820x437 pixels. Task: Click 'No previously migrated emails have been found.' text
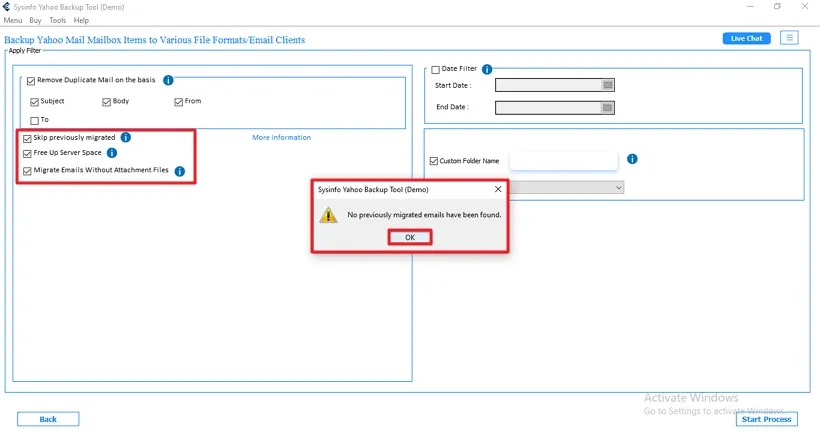point(424,215)
